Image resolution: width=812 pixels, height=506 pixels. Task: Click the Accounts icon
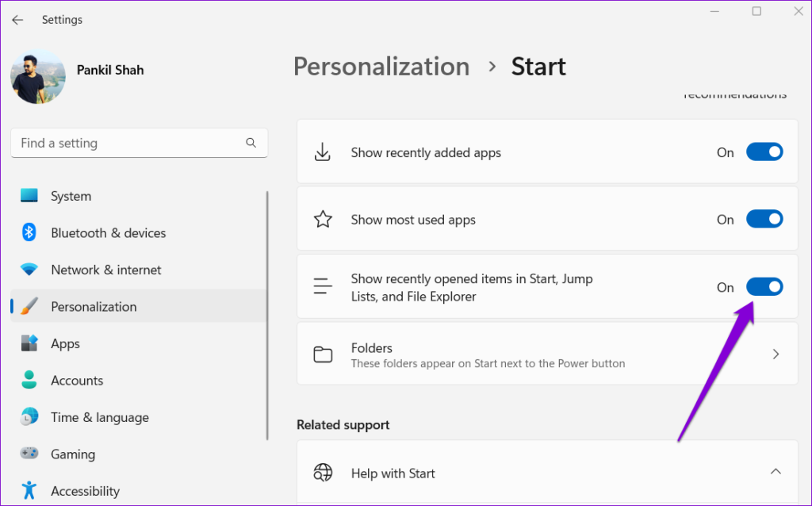click(x=29, y=380)
